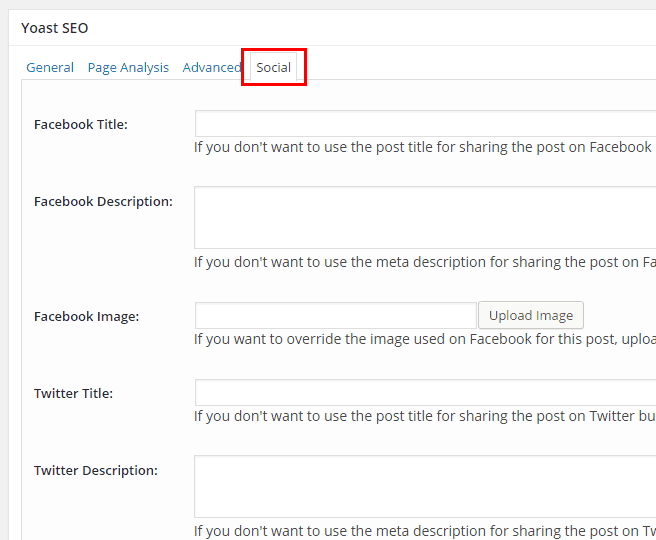Click the help text under Facebook Title

point(424,147)
